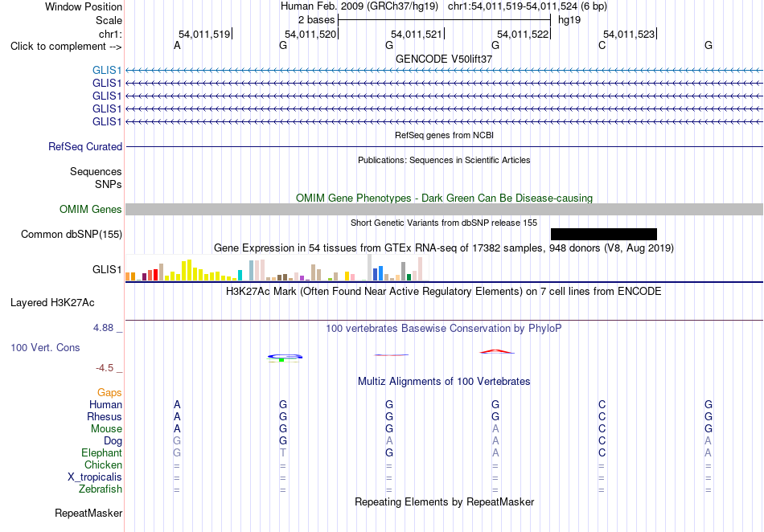Click the 'RefSeq genes from NCBI' title
Image resolution: width=764 pixels, height=532 pixels.
pyautogui.click(x=444, y=135)
